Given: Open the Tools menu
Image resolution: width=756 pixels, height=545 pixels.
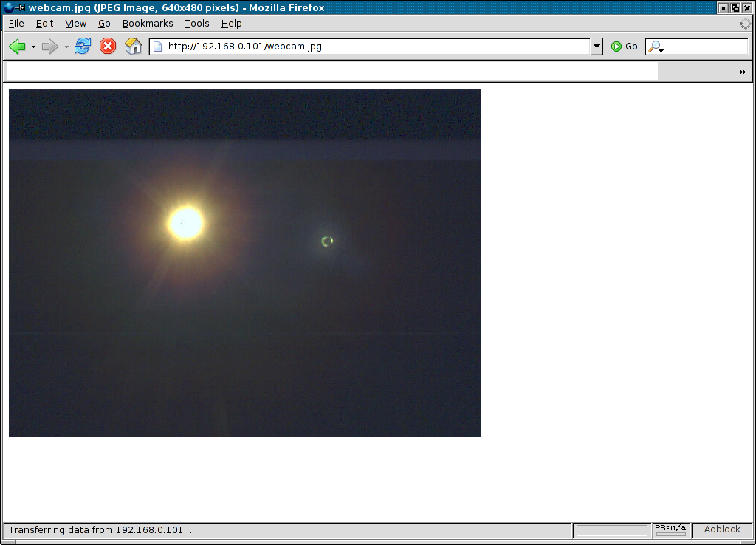Looking at the screenshot, I should (196, 23).
